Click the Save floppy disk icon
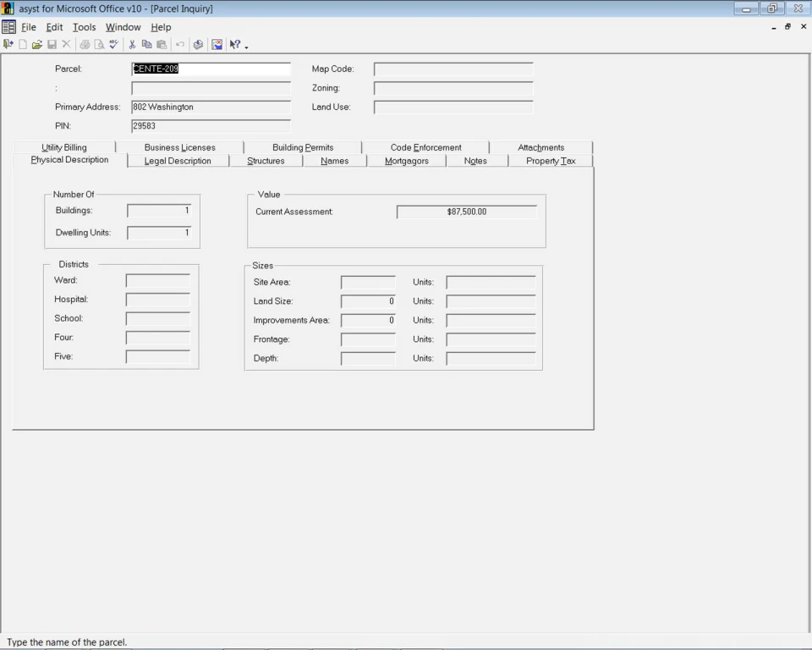Screen dimensions: 812x650 [x=52, y=45]
